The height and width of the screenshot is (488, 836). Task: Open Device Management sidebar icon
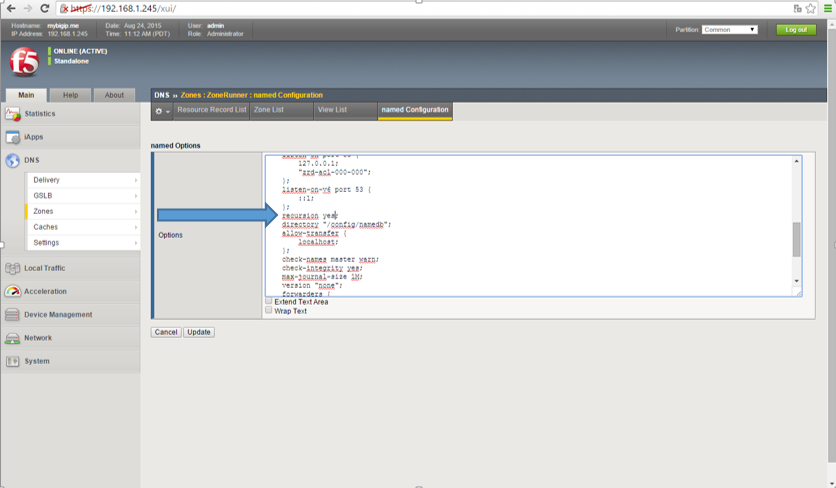pyautogui.click(x=13, y=315)
